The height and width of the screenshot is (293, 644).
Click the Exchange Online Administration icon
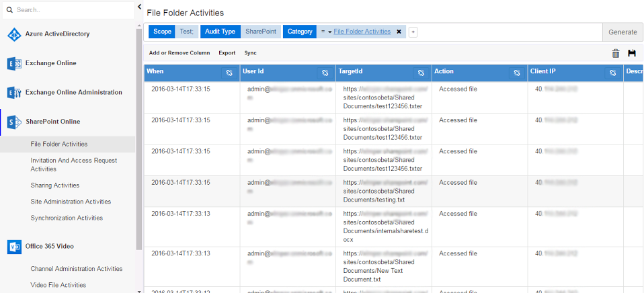[14, 93]
